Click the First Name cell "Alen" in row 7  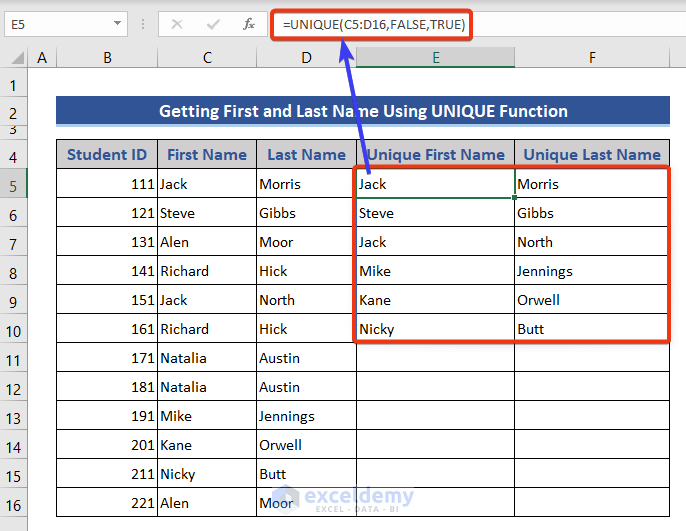coord(207,241)
